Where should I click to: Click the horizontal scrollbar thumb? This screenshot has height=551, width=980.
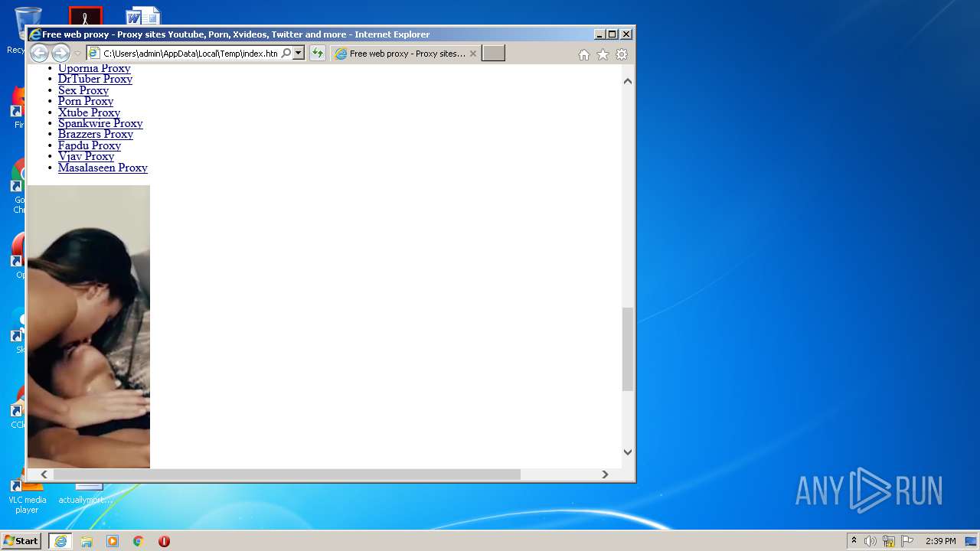coord(286,474)
